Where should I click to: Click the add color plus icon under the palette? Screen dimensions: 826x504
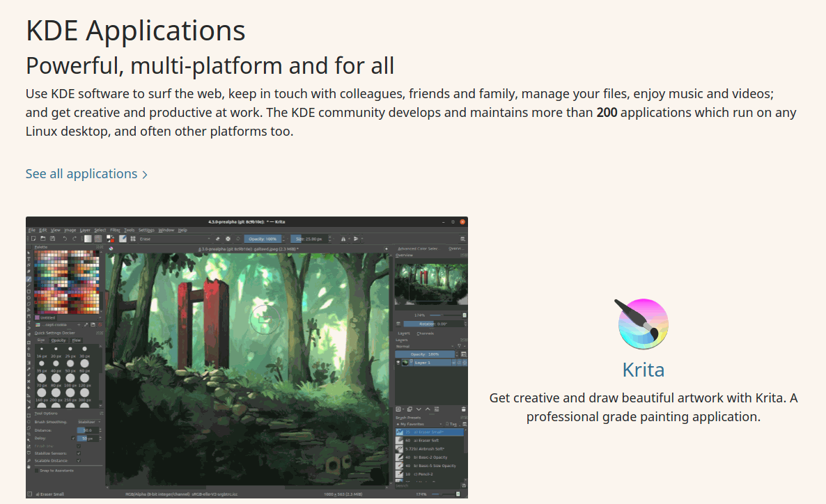coord(79,324)
